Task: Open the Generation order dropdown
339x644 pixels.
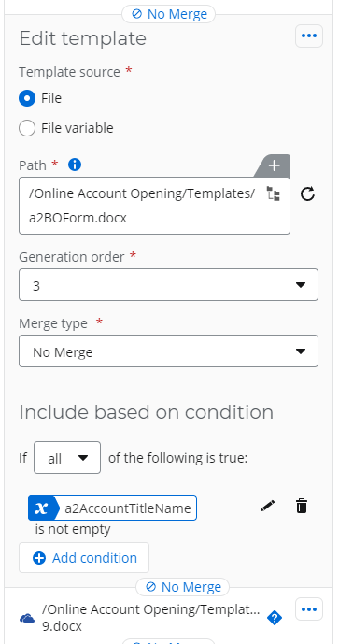Action: (x=168, y=285)
